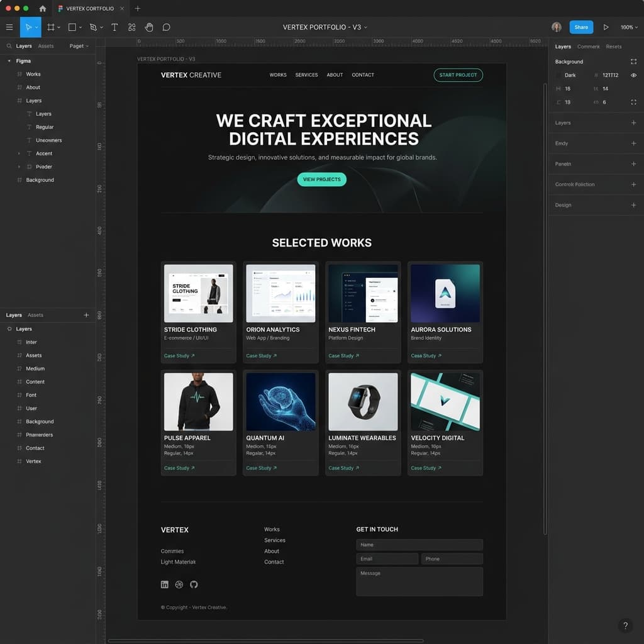Close the VERTEX CORTFOLIO tab

pos(122,9)
